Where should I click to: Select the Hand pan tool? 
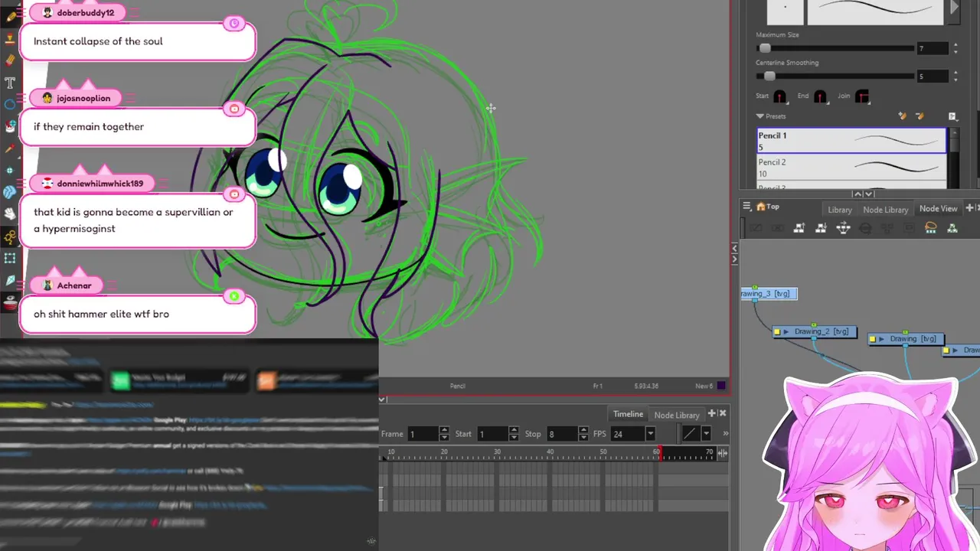(10, 214)
